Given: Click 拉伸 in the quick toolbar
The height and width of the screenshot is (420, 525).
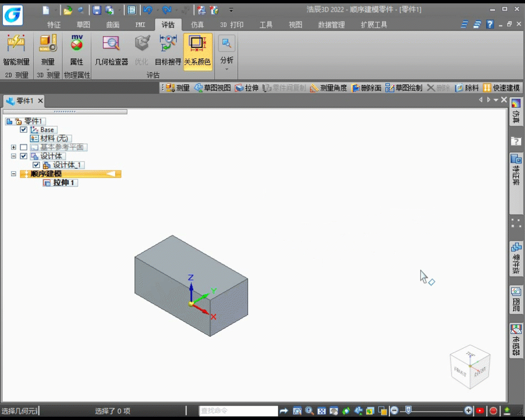Looking at the screenshot, I should 247,88.
